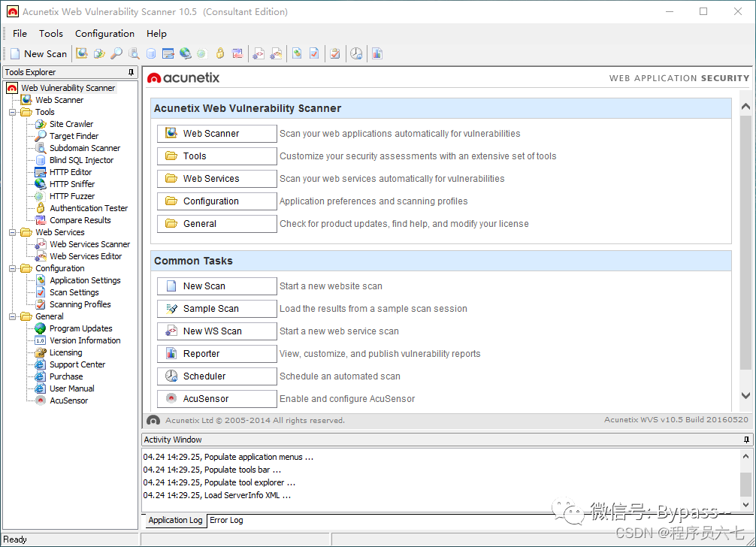Open the Configuration menu

point(104,33)
